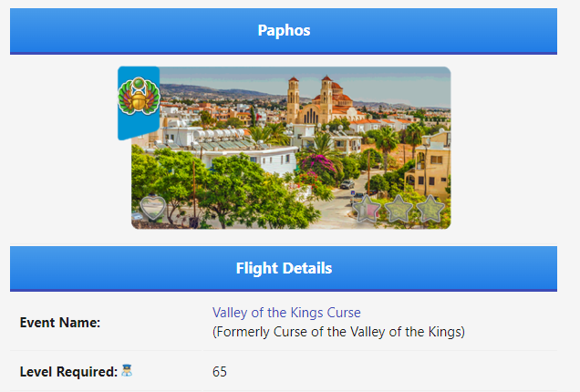Open the Valley of the Kings Curse link
580x392 pixels.
(286, 313)
